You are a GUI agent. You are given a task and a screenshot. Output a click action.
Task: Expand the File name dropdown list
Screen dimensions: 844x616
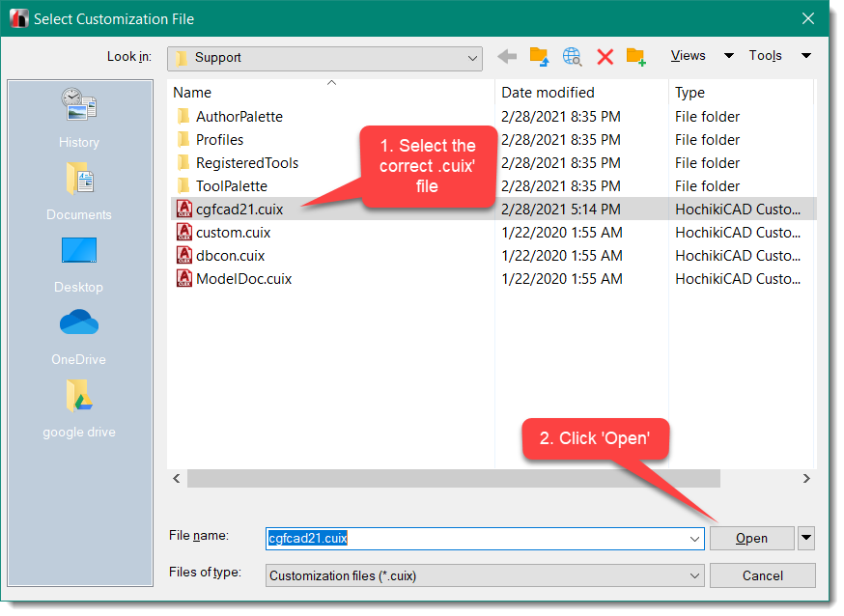pos(694,539)
